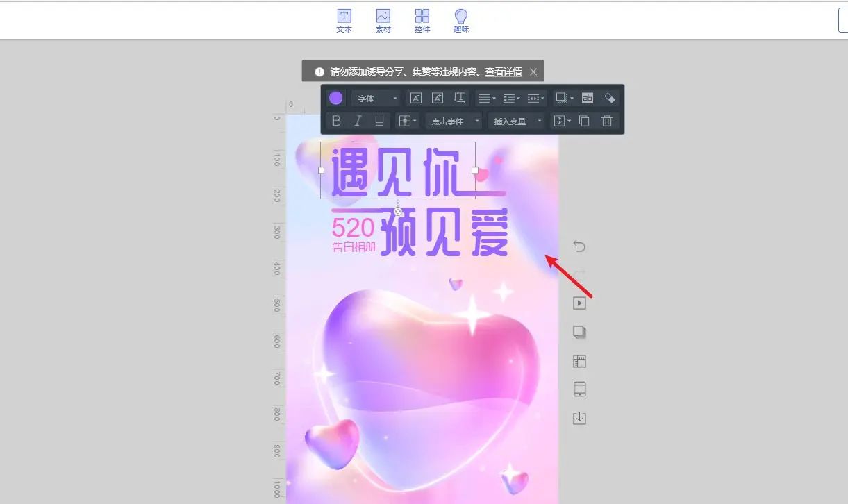Duplicate the text using copy icon
Viewport: 848px width, 504px height.
click(584, 121)
